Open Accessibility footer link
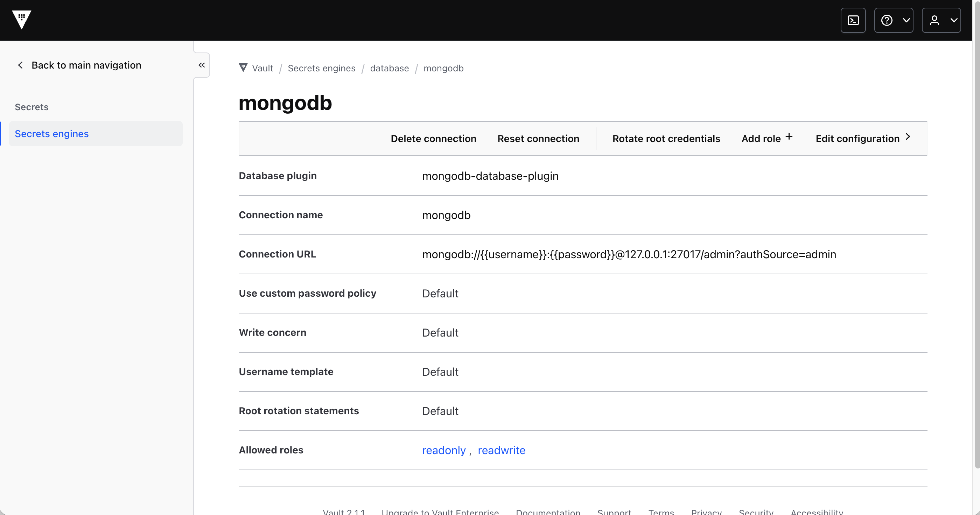This screenshot has width=980, height=515. click(817, 511)
